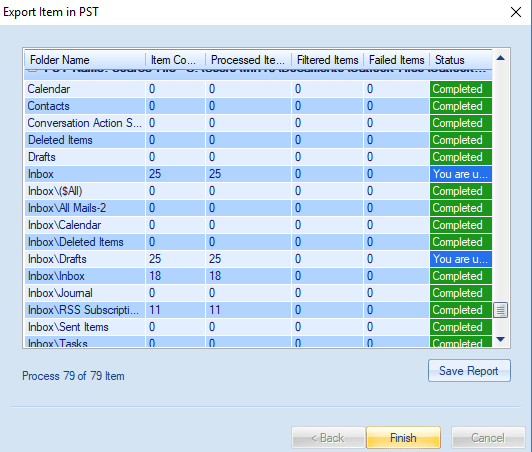Click the Item Co... column header
The width and height of the screenshot is (532, 452).
[175, 60]
